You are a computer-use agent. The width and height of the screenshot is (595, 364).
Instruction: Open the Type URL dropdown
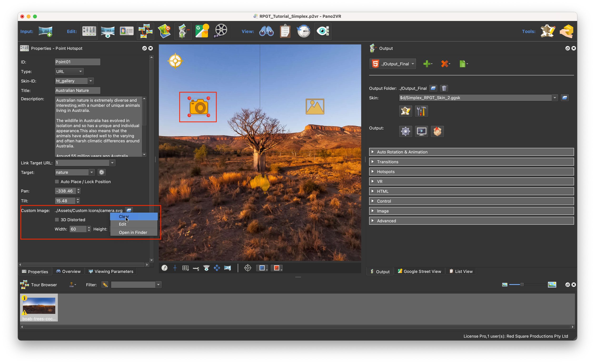(69, 71)
